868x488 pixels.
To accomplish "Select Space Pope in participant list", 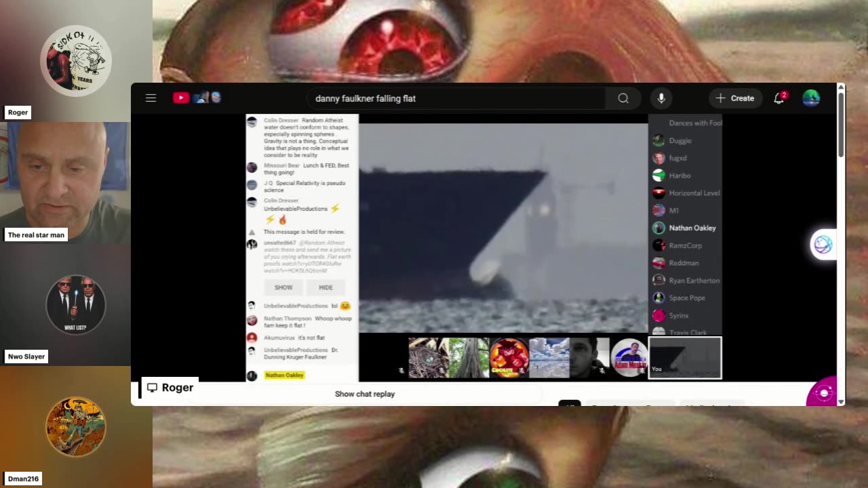I will [686, 298].
